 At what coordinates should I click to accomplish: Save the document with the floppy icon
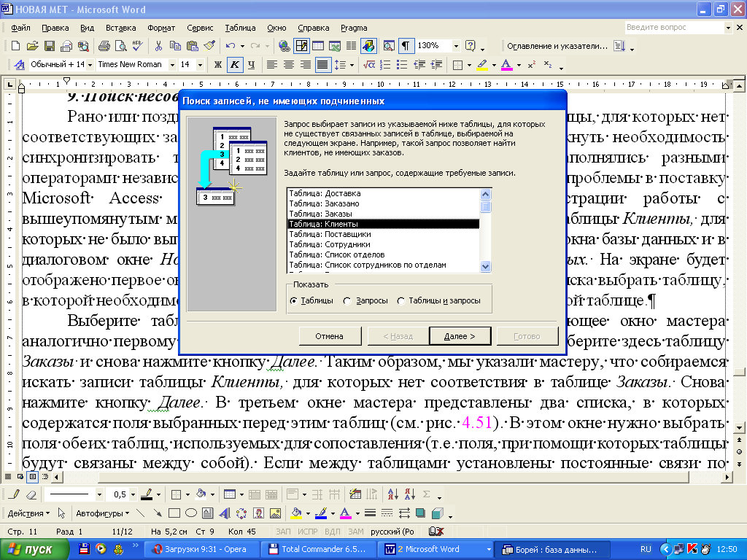point(49,46)
